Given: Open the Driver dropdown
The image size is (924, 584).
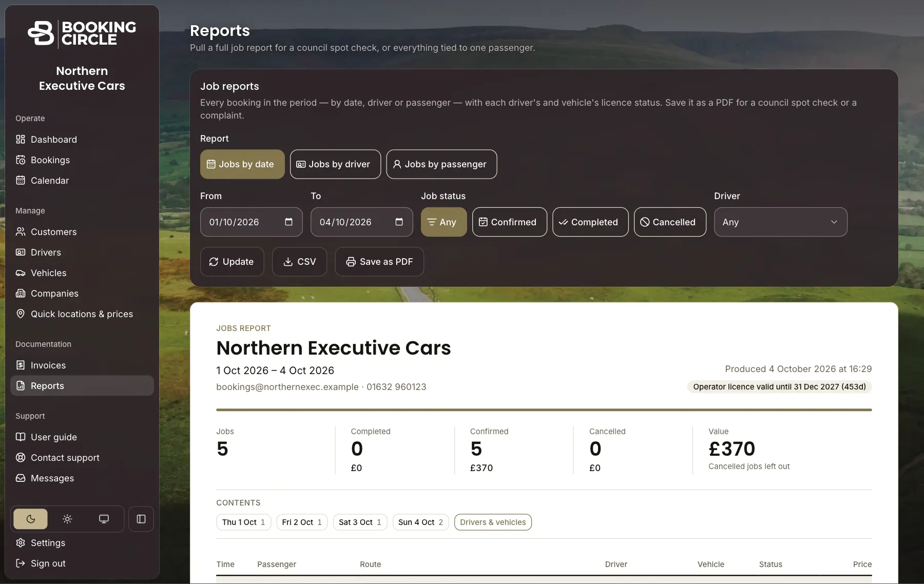Looking at the screenshot, I should 781,222.
